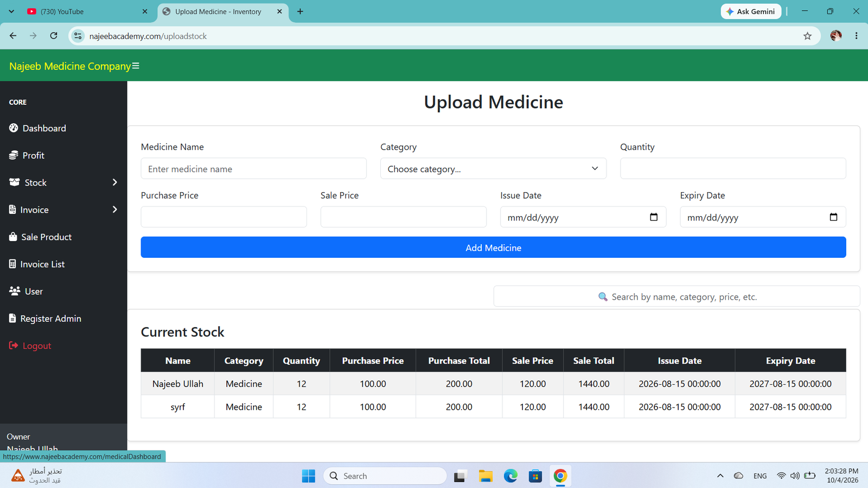This screenshot has width=868, height=488.
Task: Open the Windows Start menu
Action: pyautogui.click(x=309, y=476)
